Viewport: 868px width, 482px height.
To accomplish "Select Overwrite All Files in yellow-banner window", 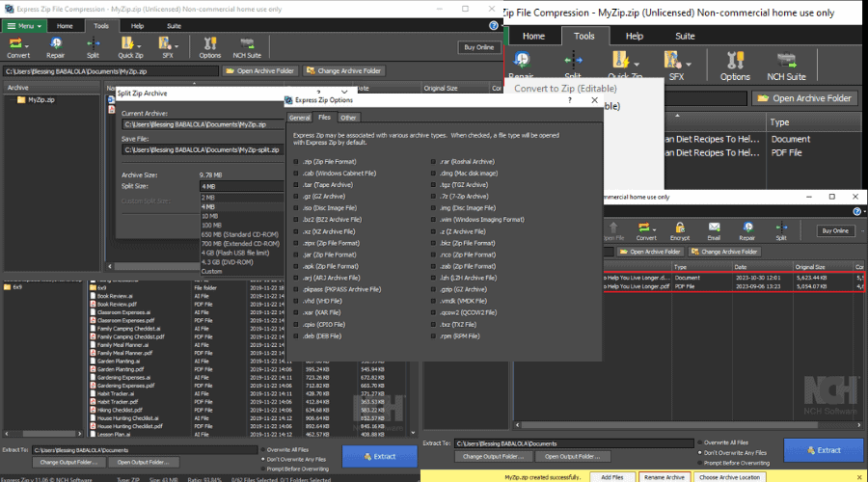I will [700, 442].
